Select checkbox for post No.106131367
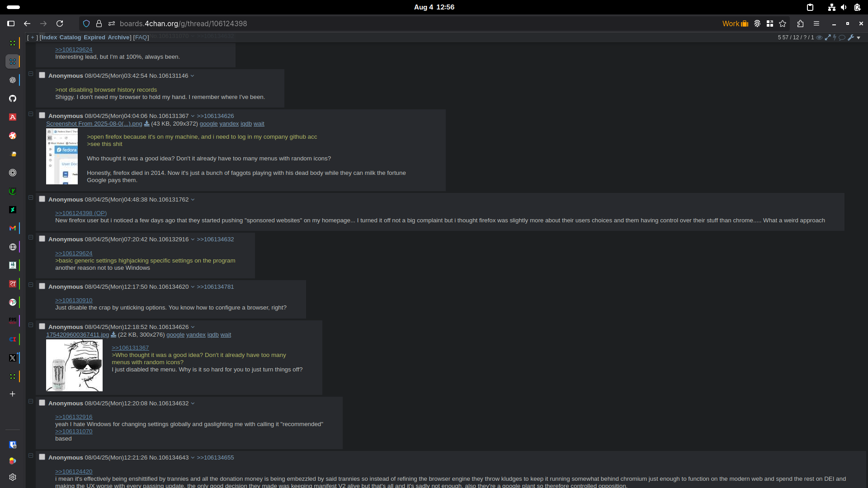 coord(42,115)
